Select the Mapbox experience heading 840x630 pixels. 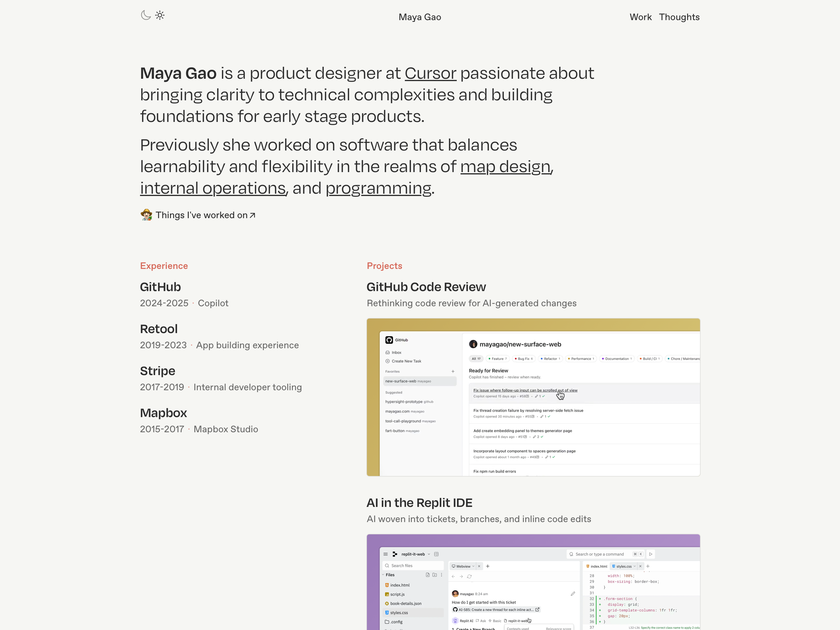coord(164,413)
